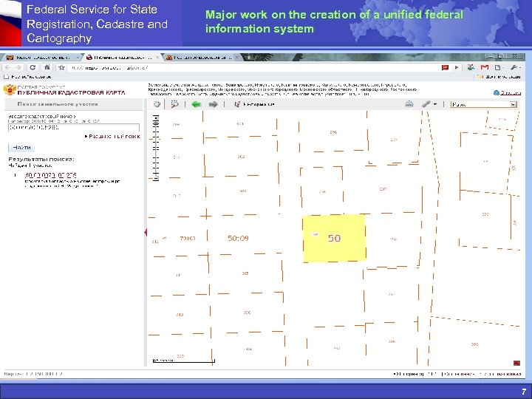Open the map type dropdown on map toolbar
This screenshot has height=399, width=532.
tap(484, 104)
